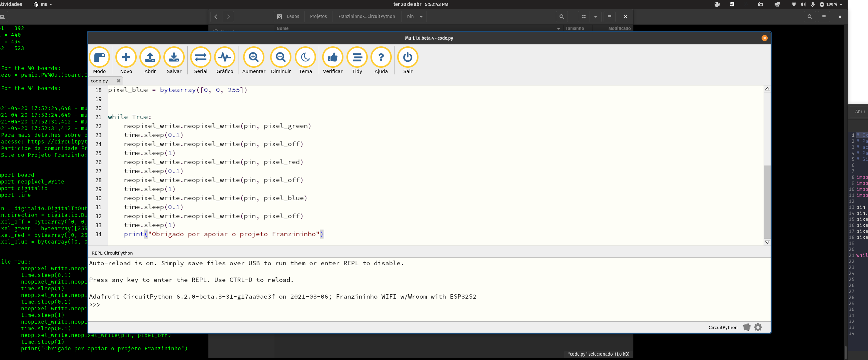This screenshot has height=360, width=868.
Task: Click the volume indicator in top bar
Action: coord(803,4)
